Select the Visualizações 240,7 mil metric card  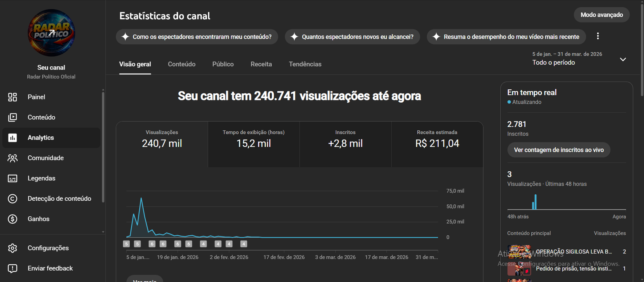pos(162,144)
